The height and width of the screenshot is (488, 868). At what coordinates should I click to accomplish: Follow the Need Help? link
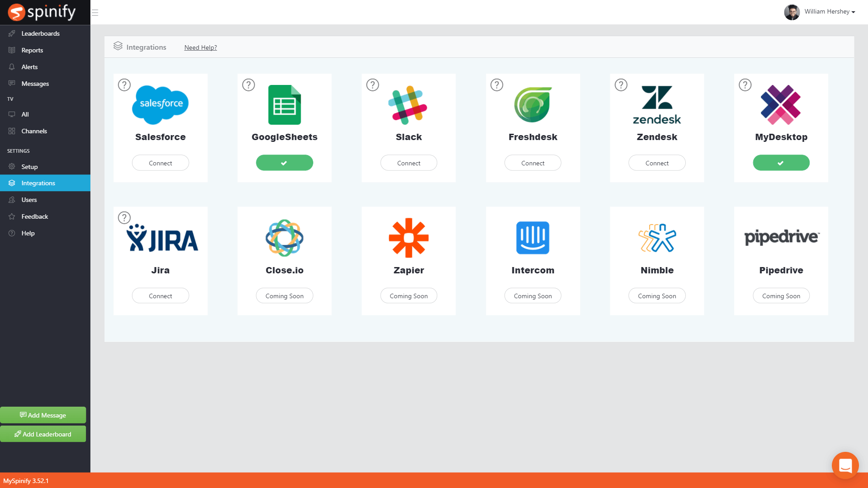[201, 47]
